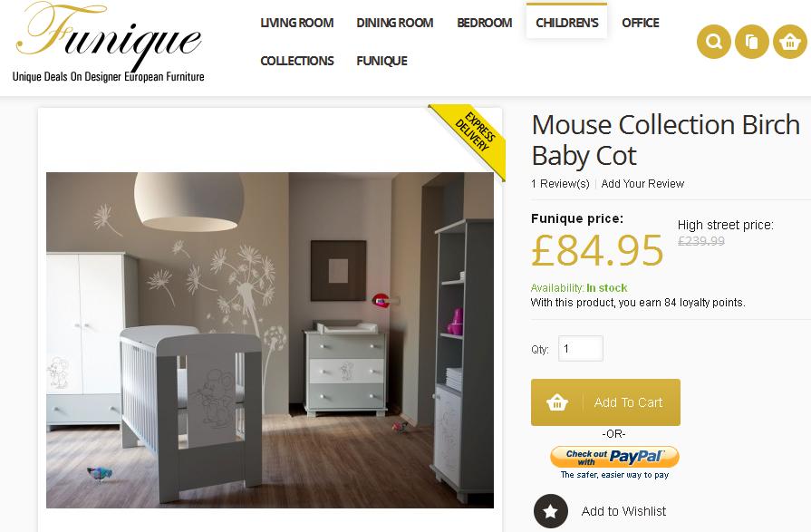
Task: Select the Children's tab
Action: [567, 22]
